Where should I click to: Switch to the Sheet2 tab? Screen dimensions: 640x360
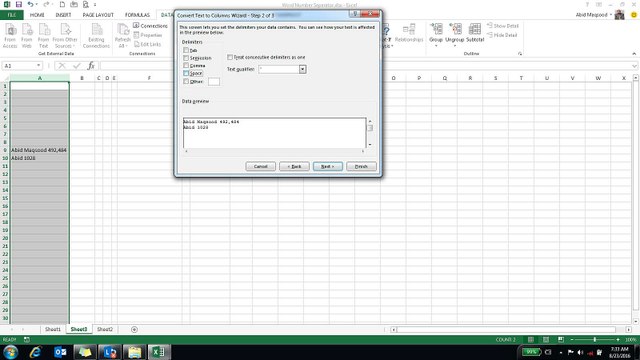(105, 329)
